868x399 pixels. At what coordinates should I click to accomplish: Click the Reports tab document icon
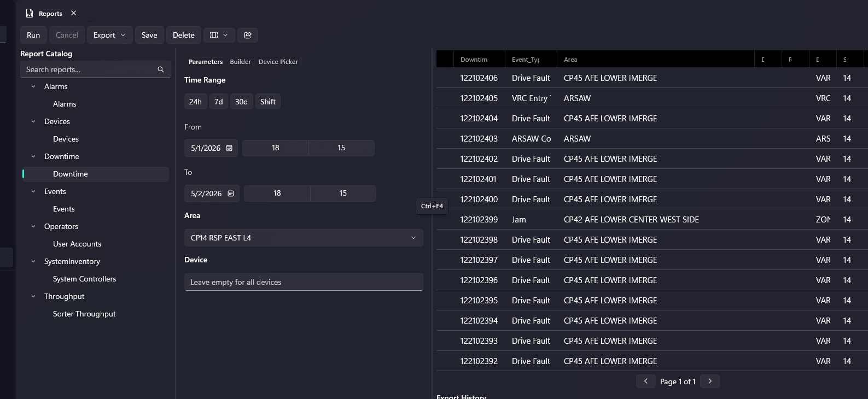tap(30, 13)
